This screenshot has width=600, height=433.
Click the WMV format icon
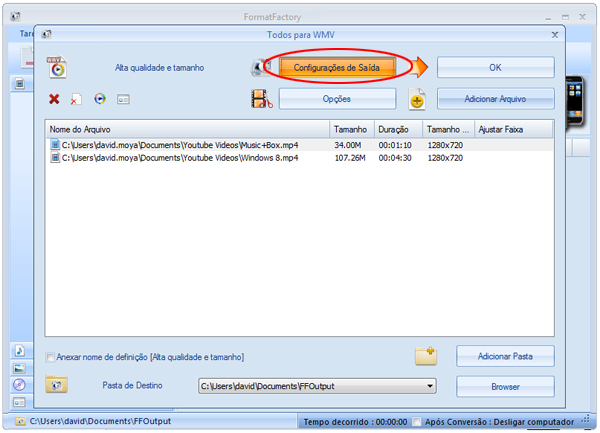click(x=57, y=67)
